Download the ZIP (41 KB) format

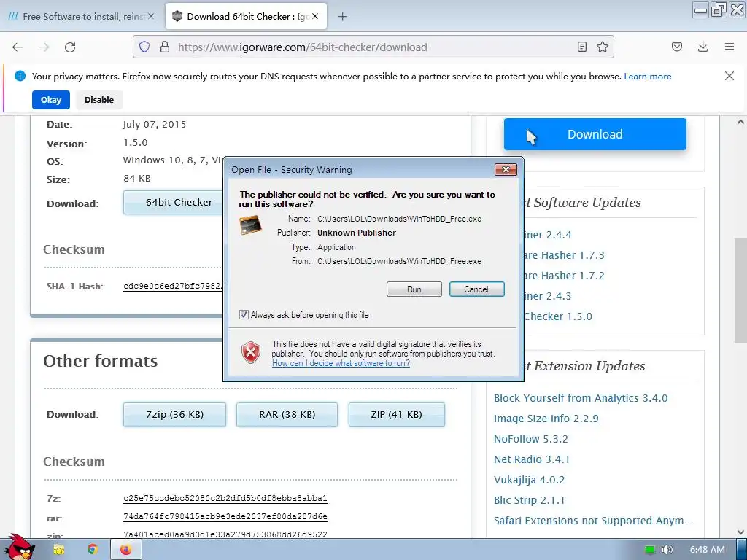pos(396,414)
